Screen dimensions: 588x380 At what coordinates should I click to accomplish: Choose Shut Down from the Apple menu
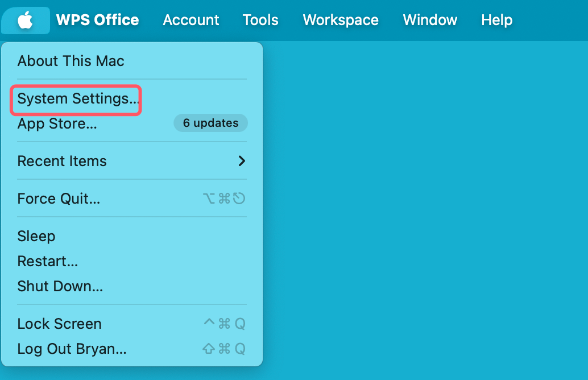pos(60,286)
